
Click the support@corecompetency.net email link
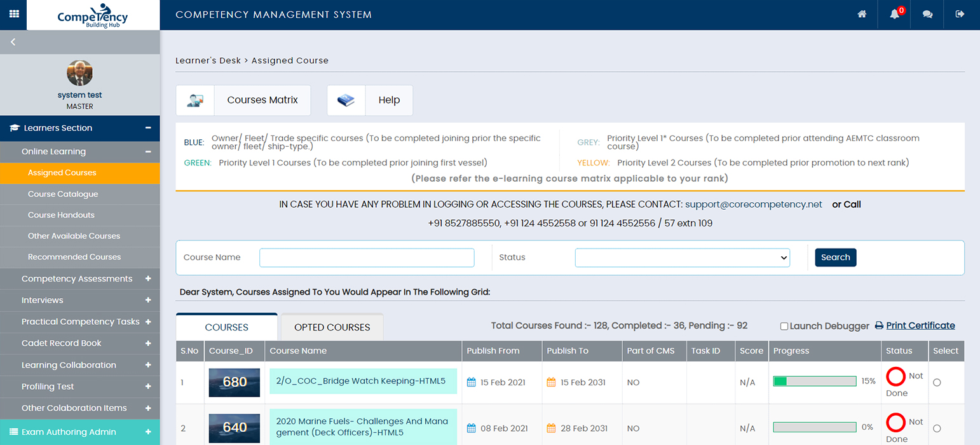[x=754, y=204]
